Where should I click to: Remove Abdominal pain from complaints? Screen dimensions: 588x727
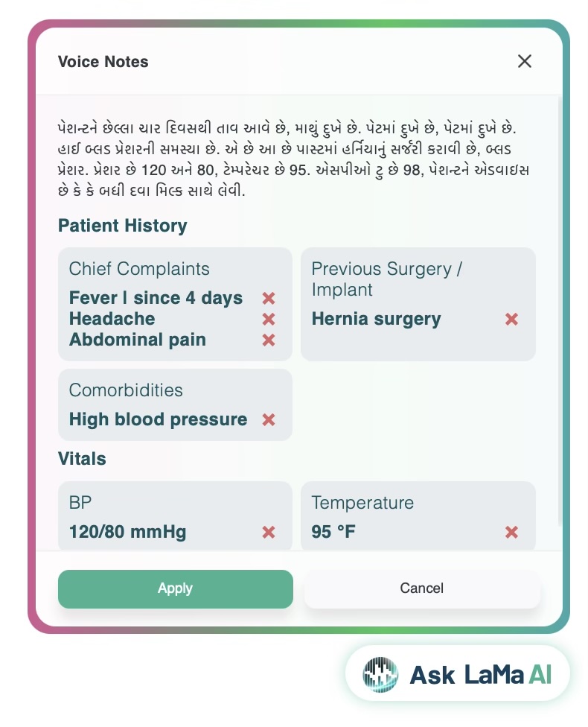click(269, 340)
